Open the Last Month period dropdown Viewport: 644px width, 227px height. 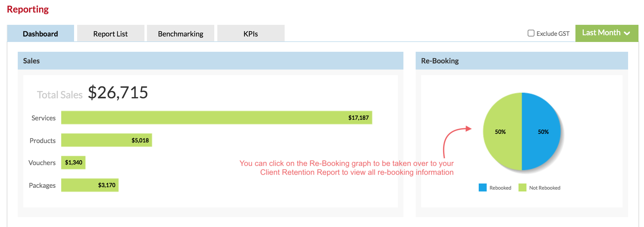607,33
